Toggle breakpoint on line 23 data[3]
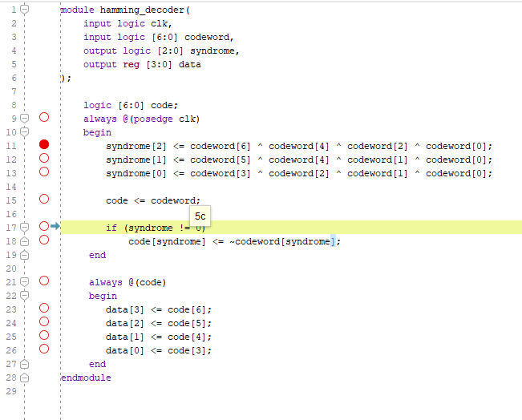This screenshot has width=522, height=420. [44, 308]
